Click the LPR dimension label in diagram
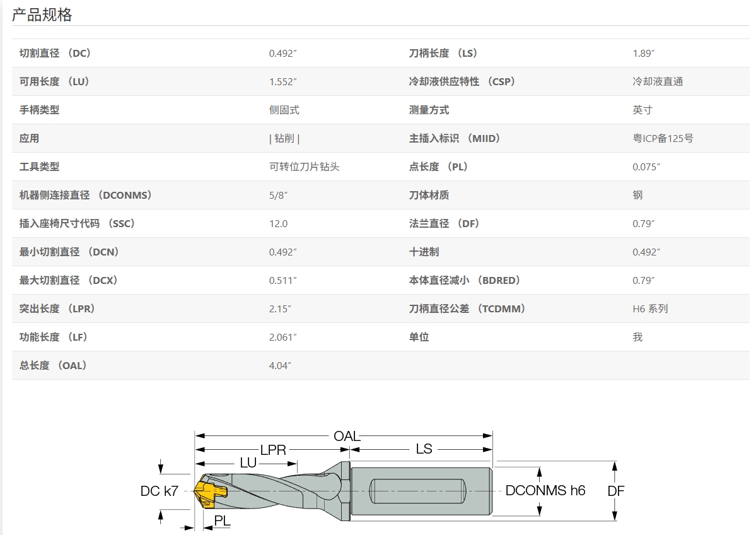This screenshot has height=535, width=756. coord(273,450)
